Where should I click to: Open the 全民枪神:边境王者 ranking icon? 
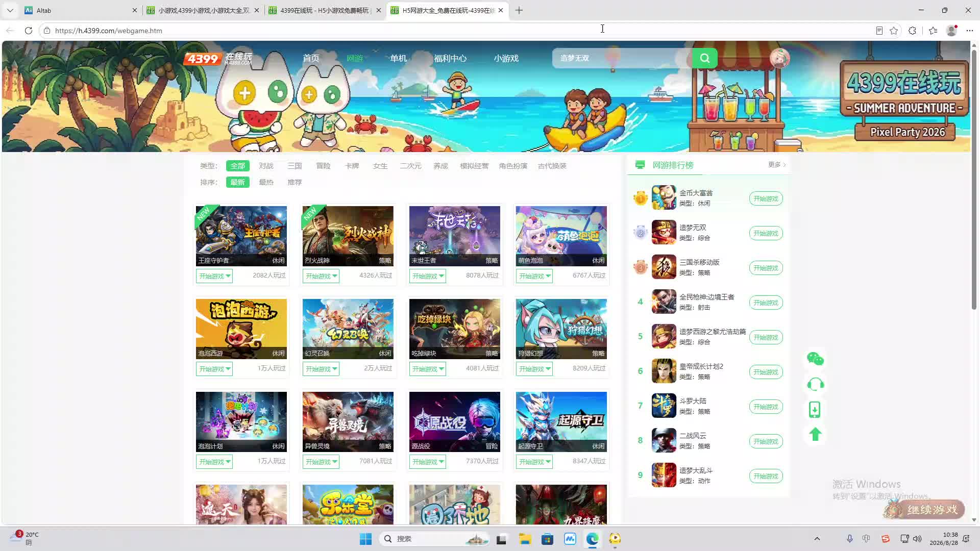(x=664, y=302)
